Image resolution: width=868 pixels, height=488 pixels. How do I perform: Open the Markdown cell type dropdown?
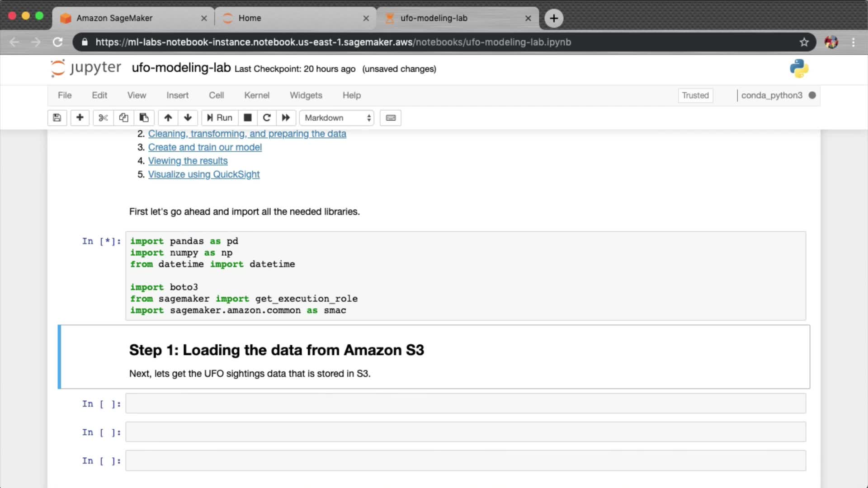[337, 118]
